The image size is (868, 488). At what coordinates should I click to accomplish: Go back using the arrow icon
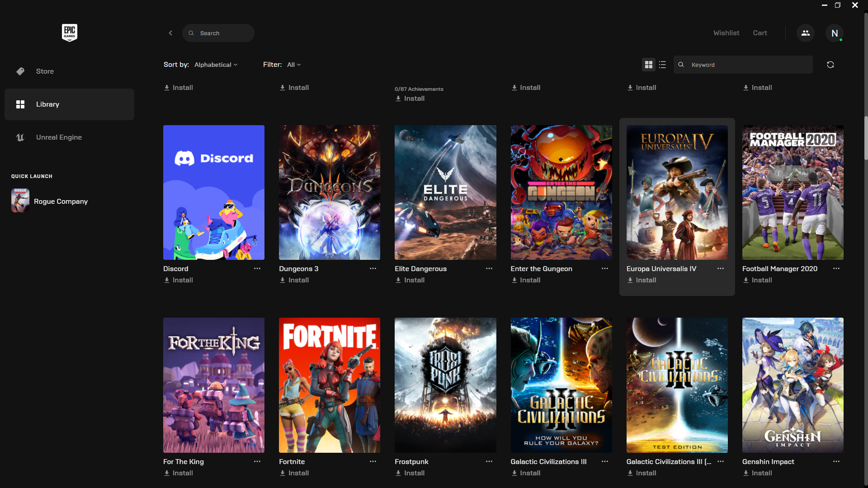pyautogui.click(x=170, y=33)
